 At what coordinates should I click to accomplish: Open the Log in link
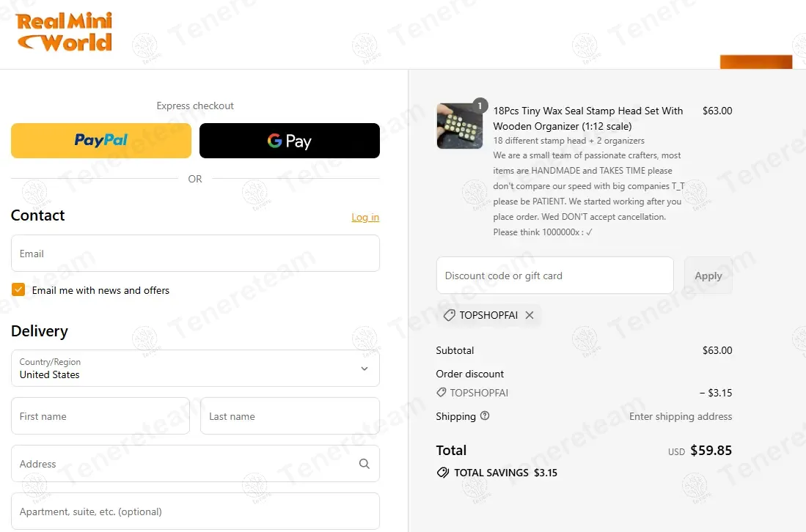click(365, 217)
